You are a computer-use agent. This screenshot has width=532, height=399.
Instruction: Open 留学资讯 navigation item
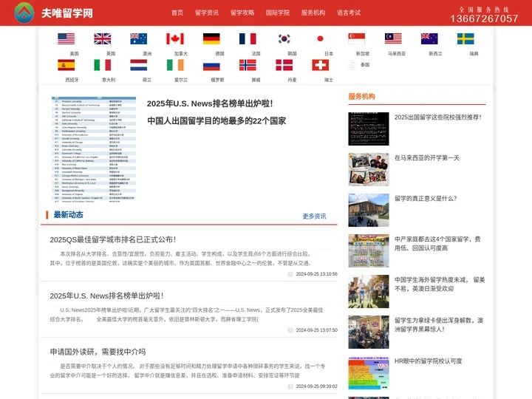coord(207,13)
